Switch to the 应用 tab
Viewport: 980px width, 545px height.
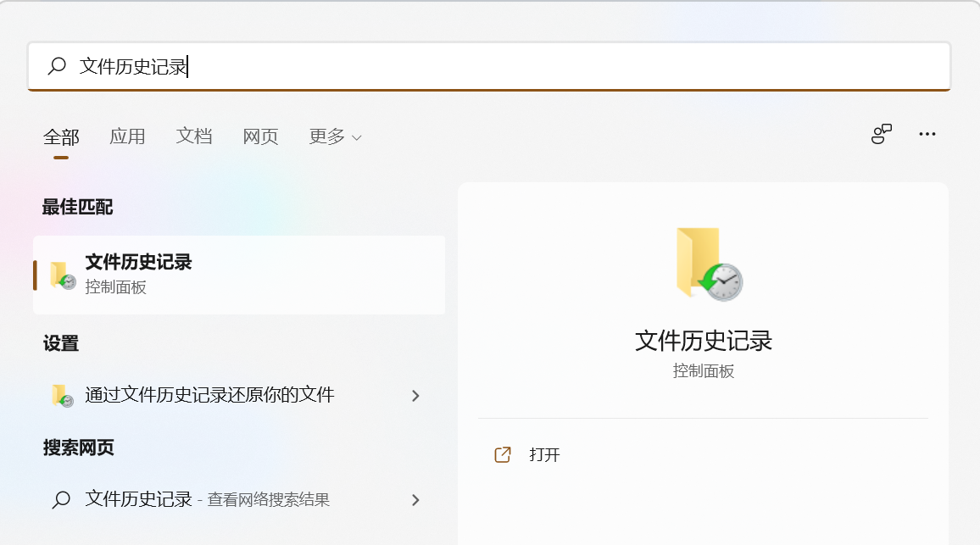[x=127, y=136]
